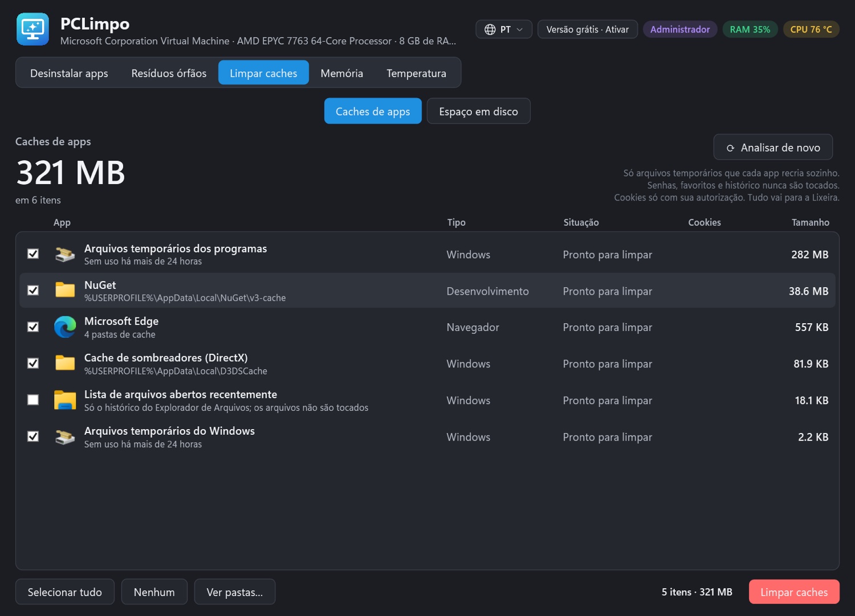Image resolution: width=855 pixels, height=616 pixels.
Task: Click the RAM 35% indicator
Action: (x=750, y=30)
